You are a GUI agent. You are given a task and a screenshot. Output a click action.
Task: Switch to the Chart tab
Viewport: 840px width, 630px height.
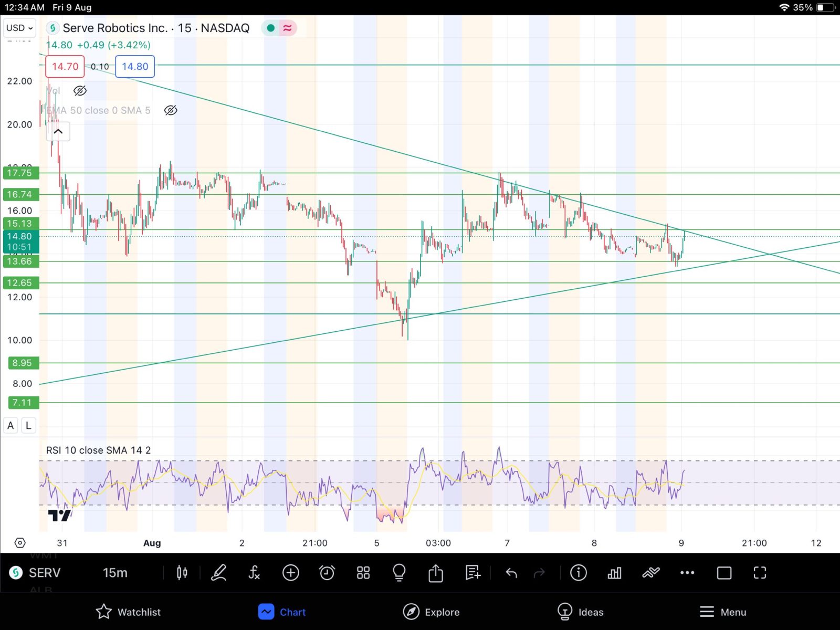282,612
